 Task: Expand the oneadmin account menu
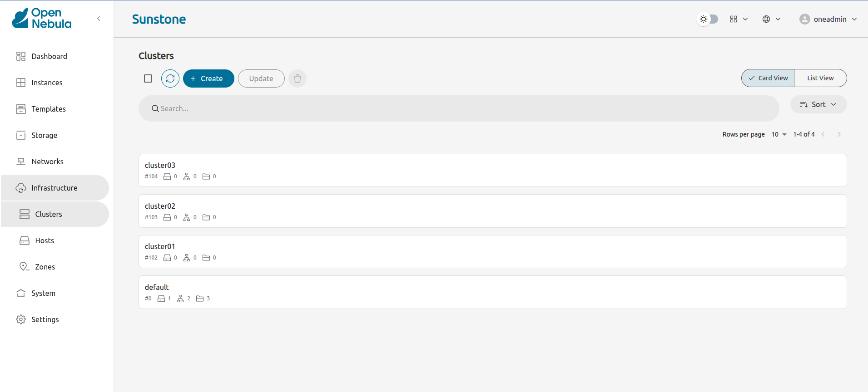pyautogui.click(x=827, y=19)
